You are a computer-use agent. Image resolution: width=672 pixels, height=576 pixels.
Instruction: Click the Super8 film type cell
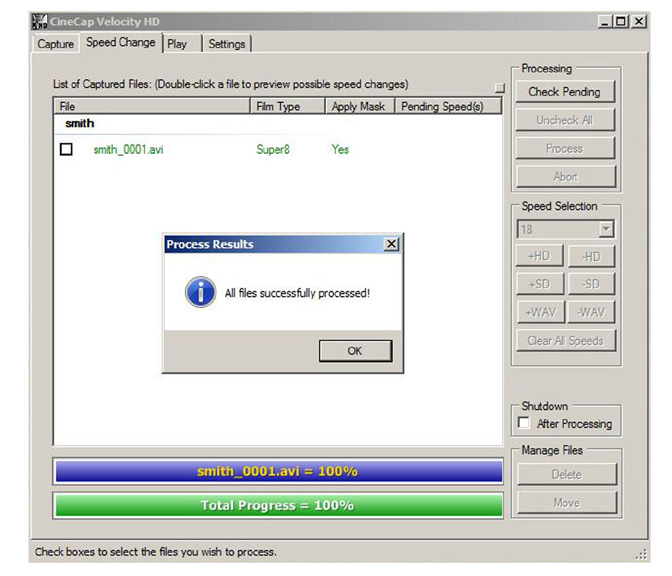pos(273,150)
